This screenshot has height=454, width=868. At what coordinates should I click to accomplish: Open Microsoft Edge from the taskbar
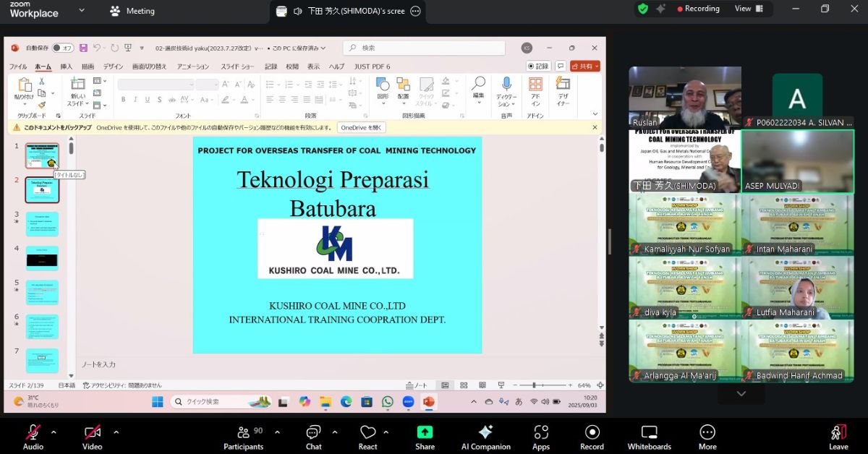[346, 401]
